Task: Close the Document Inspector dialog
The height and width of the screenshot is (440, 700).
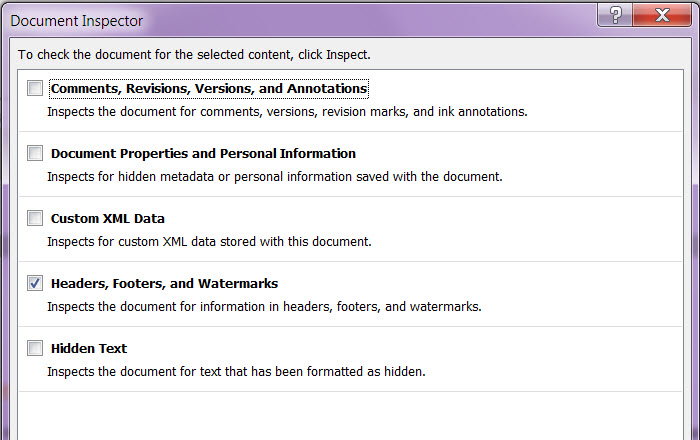Action: point(662,15)
